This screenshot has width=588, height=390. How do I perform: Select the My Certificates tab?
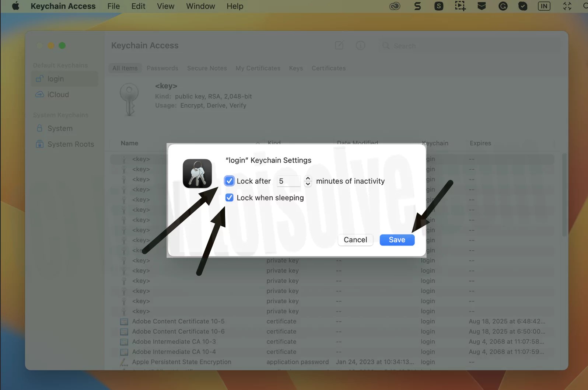click(258, 68)
